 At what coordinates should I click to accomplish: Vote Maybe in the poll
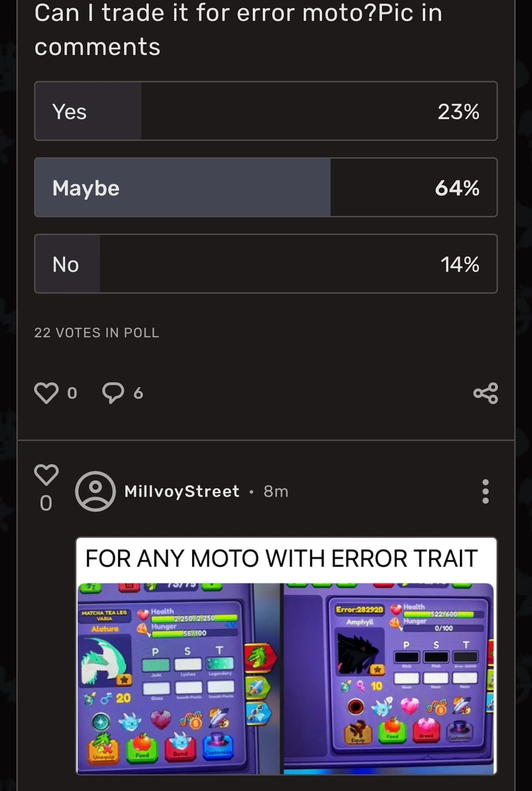[x=266, y=187]
